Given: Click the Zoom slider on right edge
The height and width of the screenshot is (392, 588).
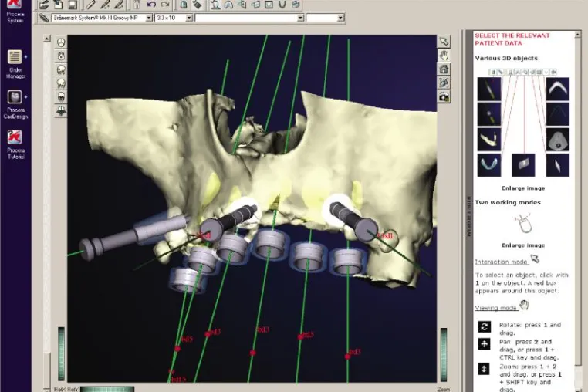Looking at the screenshot, I should coord(444,354).
